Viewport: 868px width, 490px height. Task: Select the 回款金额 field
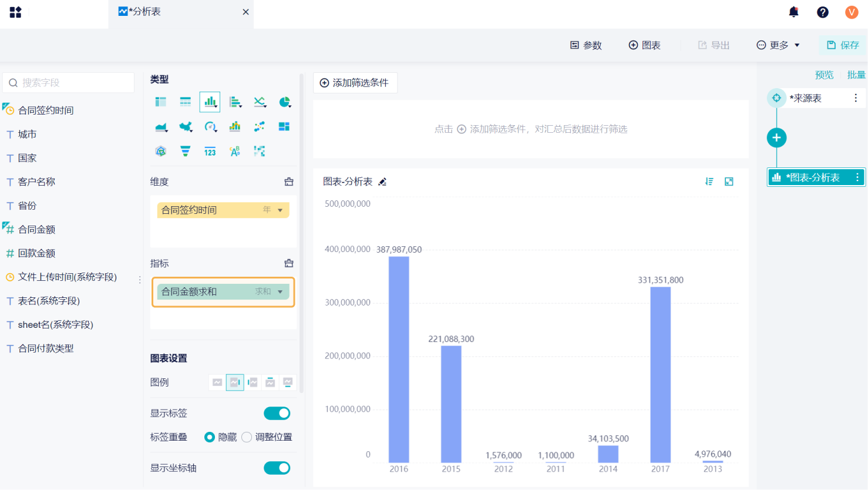coord(36,253)
